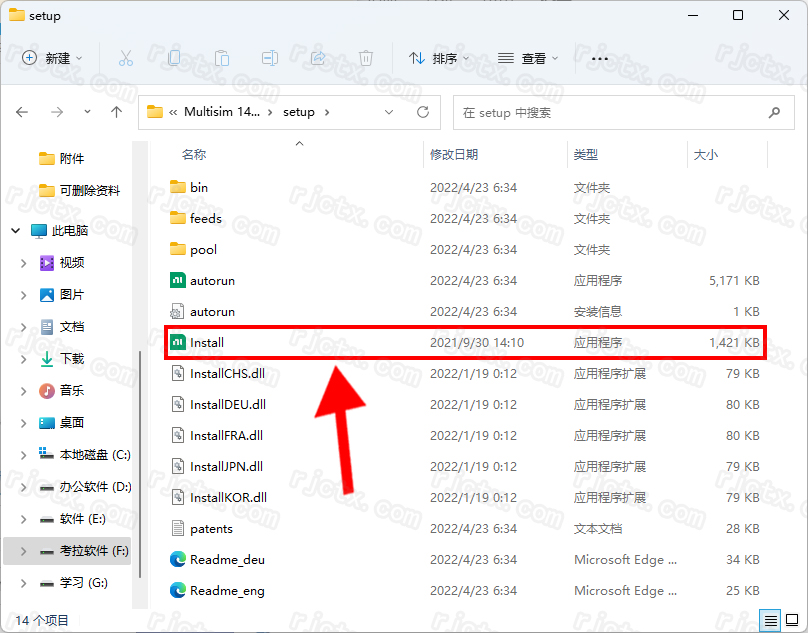This screenshot has height=633, width=808.
Task: Click the up arrow navigation icon
Action: [117, 112]
